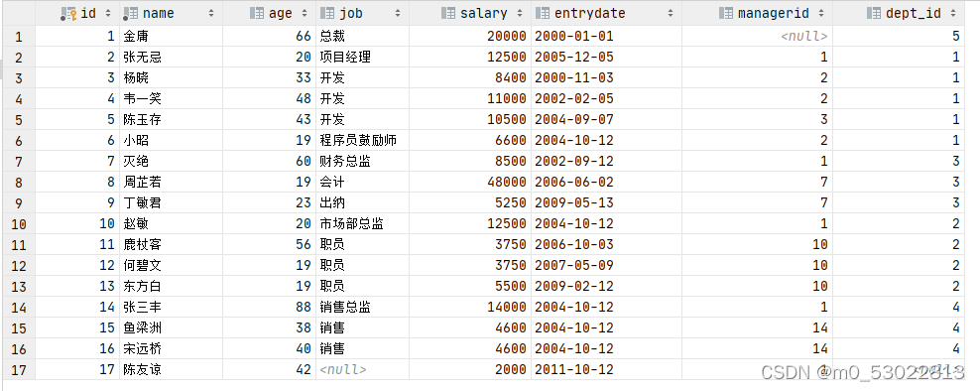This screenshot has height=391, width=980.
Task: Select the null job cell for 陈友谅
Action: 362,370
